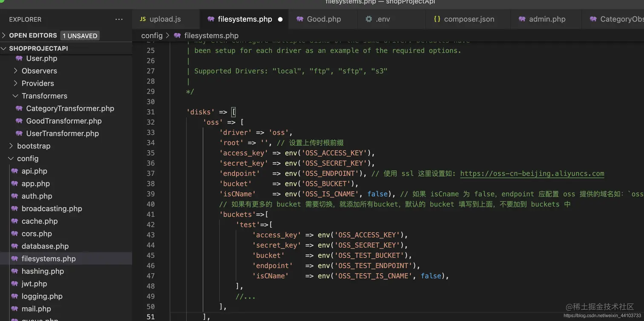This screenshot has width=644, height=321.
Task: Click the 'disks' key on line 31
Action: pos(201,112)
